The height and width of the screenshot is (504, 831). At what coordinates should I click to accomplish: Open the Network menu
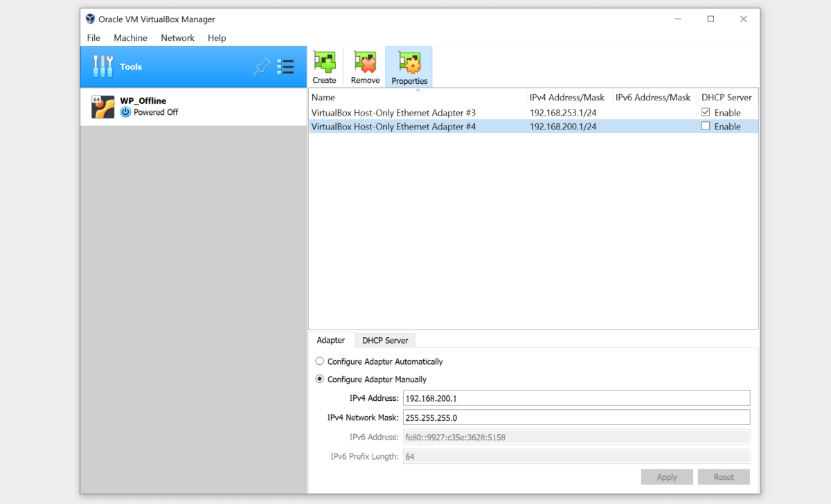pyautogui.click(x=177, y=38)
